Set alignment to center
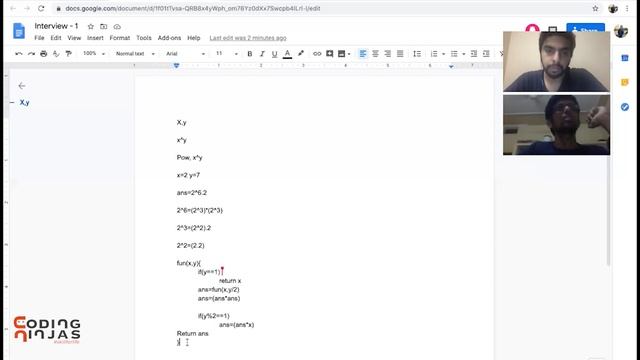640x360 pixels. pos(375,54)
